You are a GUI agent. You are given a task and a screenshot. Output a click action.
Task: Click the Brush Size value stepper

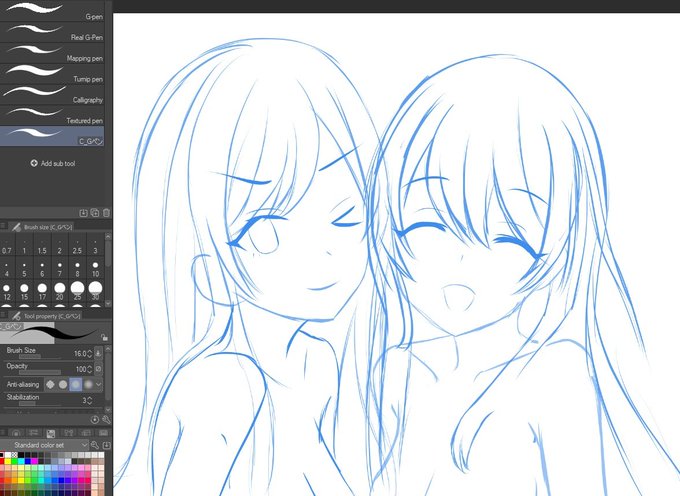[x=89, y=353]
